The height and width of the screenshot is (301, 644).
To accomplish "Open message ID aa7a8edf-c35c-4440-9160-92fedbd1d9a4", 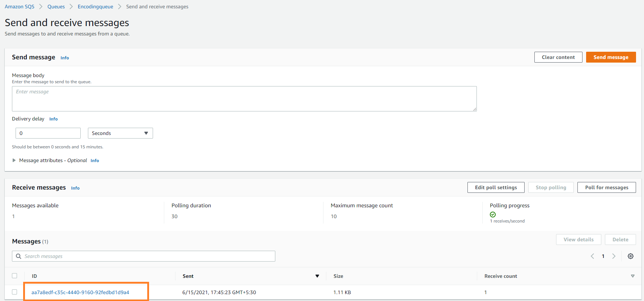I will pos(80,292).
